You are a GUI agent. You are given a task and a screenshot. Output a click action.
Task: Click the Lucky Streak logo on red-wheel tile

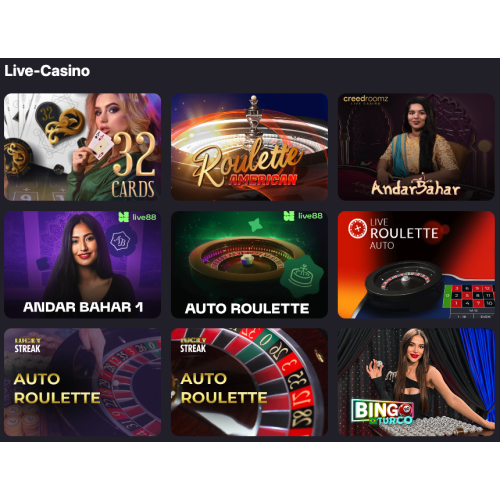pyautogui.click(x=193, y=345)
